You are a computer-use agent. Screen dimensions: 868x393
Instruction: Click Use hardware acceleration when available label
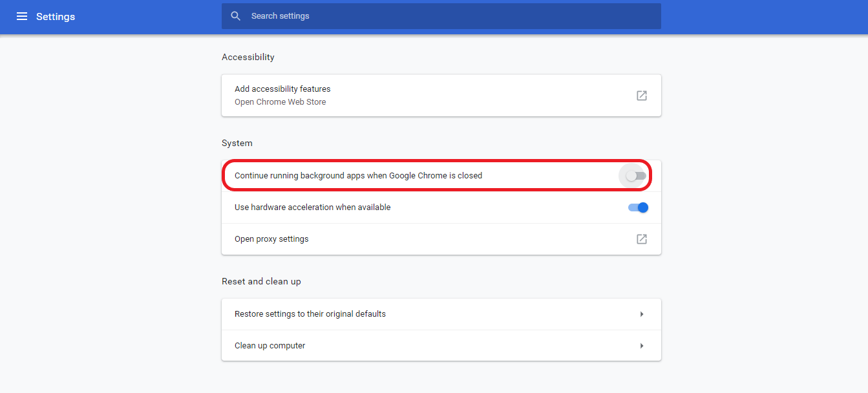point(313,207)
